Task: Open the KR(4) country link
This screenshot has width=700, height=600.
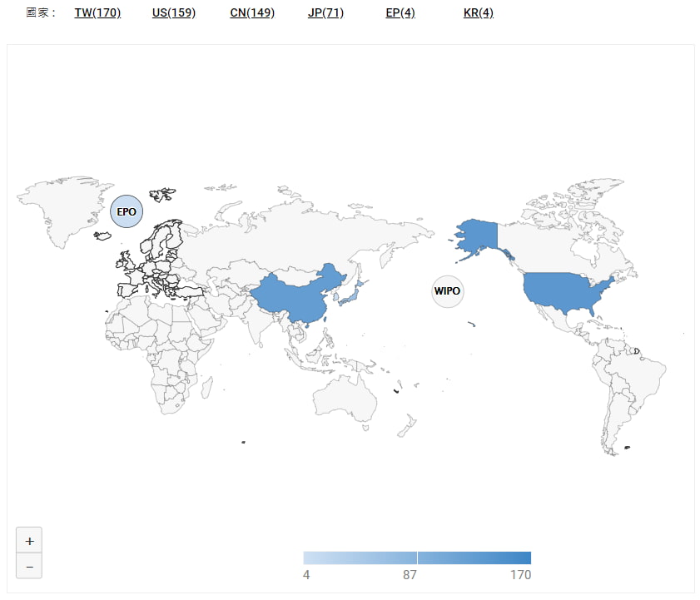Action: click(479, 13)
